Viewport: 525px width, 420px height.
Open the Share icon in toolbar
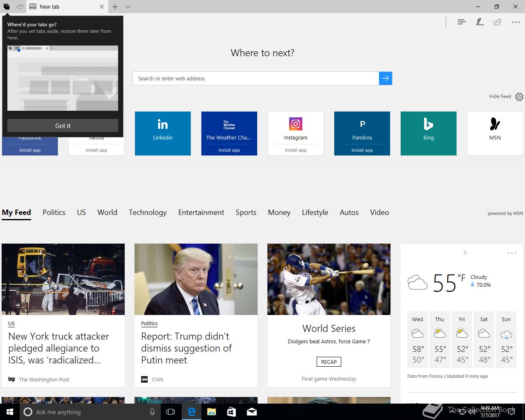(498, 22)
